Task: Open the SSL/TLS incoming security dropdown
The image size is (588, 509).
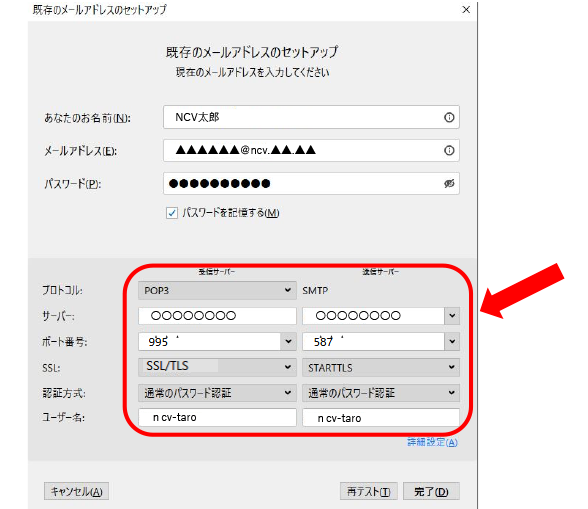Action: pos(217,367)
